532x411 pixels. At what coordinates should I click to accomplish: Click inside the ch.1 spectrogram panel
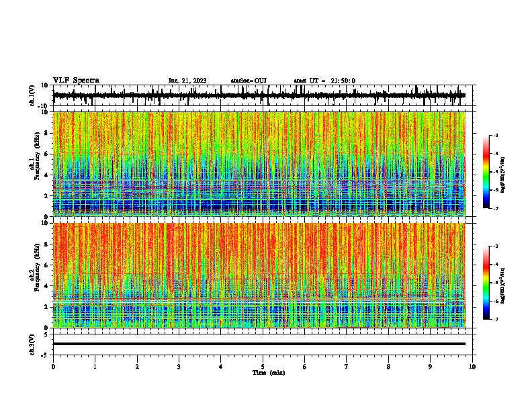point(259,164)
